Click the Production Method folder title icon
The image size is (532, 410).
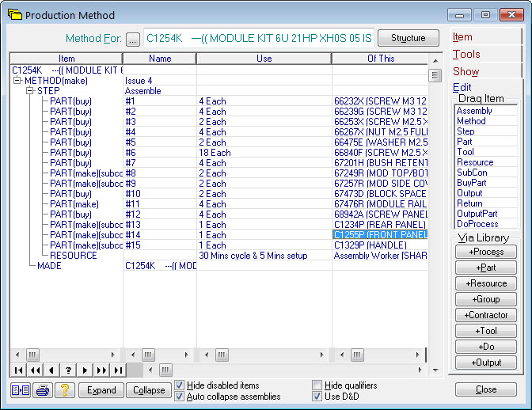click(14, 15)
